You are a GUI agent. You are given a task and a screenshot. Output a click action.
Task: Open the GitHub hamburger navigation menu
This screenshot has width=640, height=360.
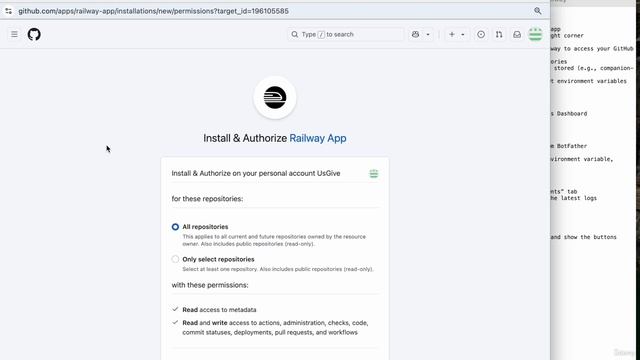click(x=14, y=34)
